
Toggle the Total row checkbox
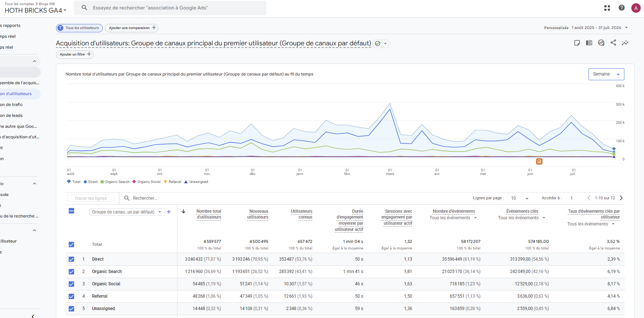[71, 244]
